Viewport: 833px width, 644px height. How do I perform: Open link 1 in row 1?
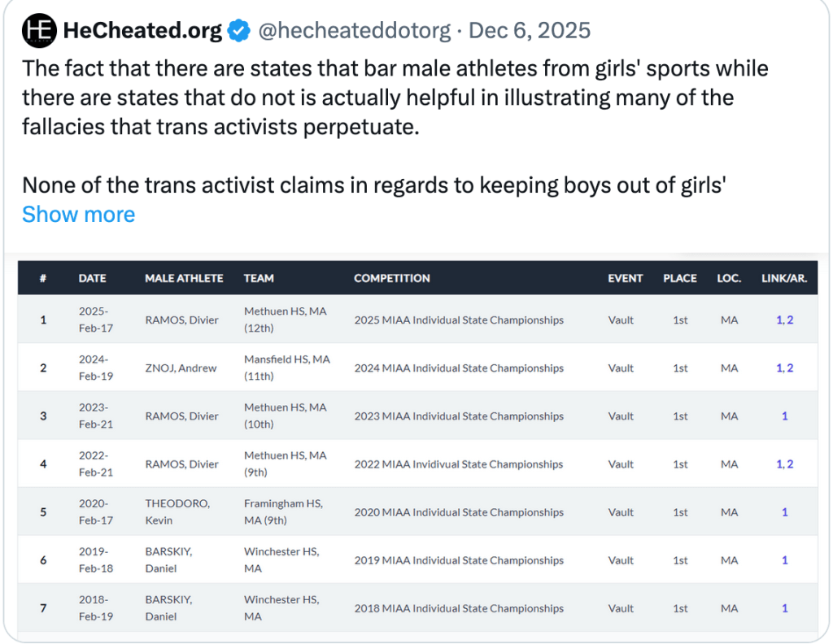pos(779,320)
